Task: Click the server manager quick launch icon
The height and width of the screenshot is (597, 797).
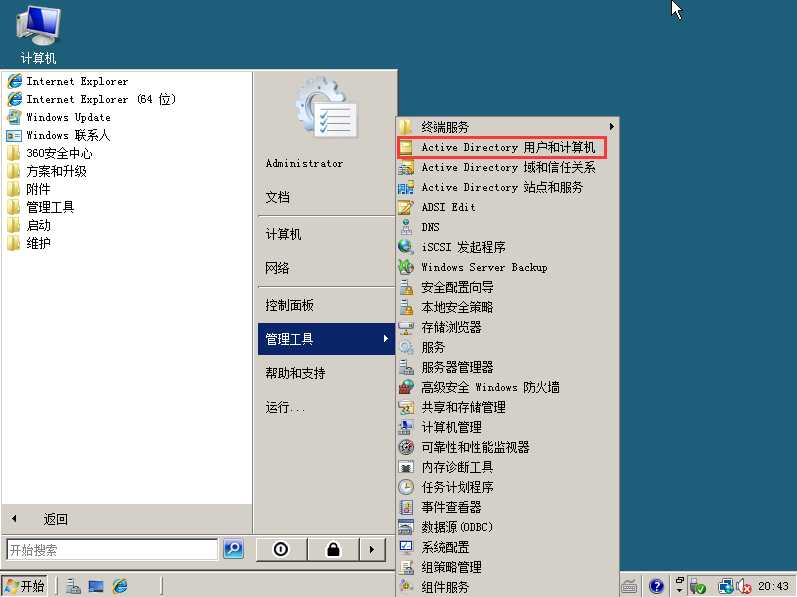Action: point(73,586)
